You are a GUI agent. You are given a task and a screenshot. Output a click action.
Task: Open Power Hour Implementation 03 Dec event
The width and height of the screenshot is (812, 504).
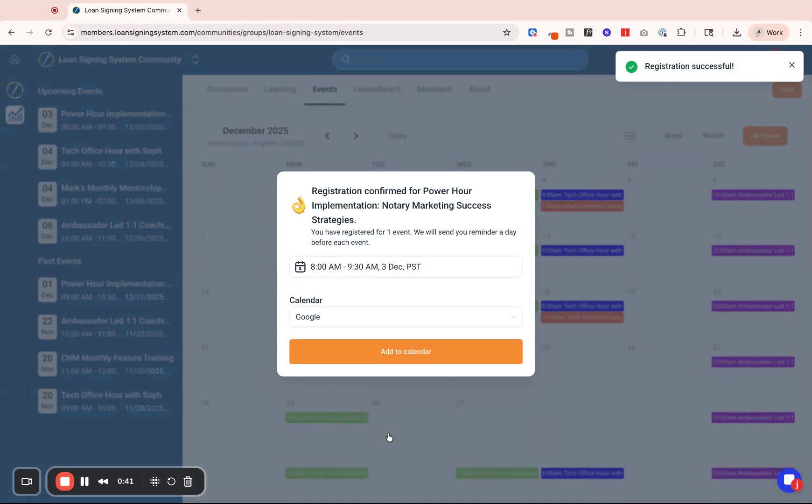(x=105, y=120)
